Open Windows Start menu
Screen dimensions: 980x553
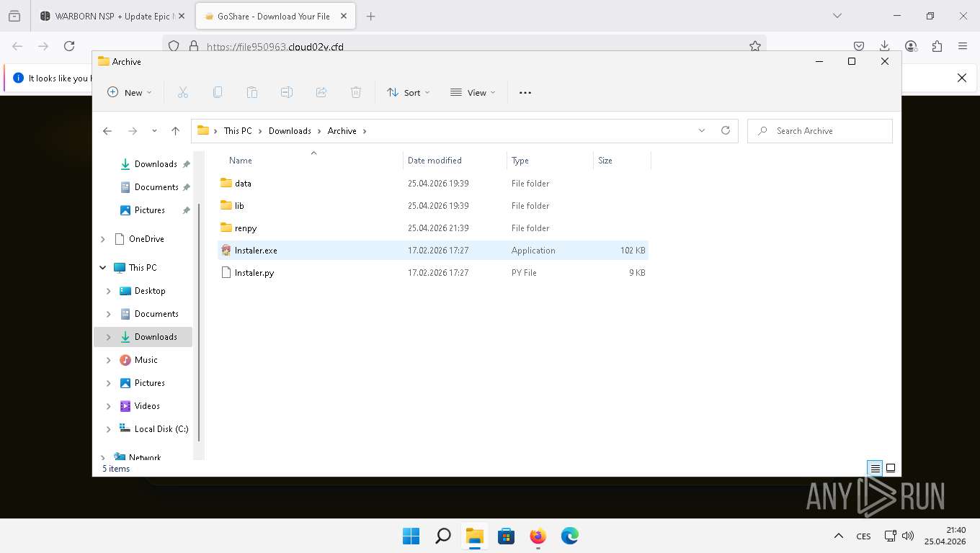(x=411, y=536)
